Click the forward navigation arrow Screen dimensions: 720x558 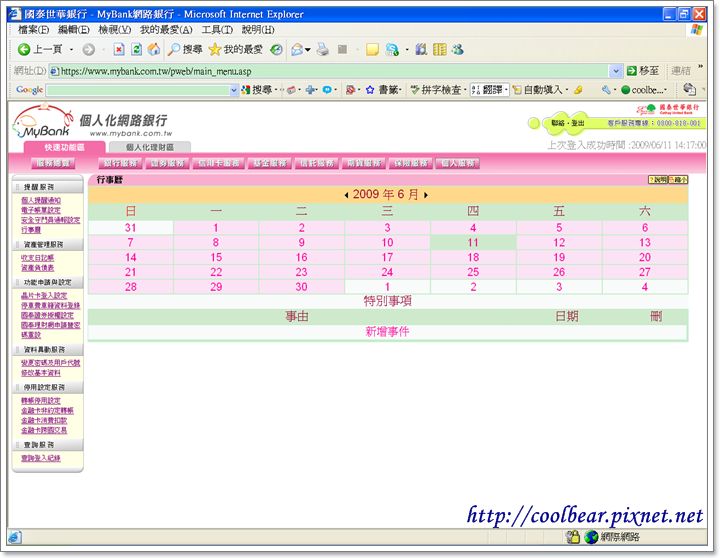coord(89,50)
